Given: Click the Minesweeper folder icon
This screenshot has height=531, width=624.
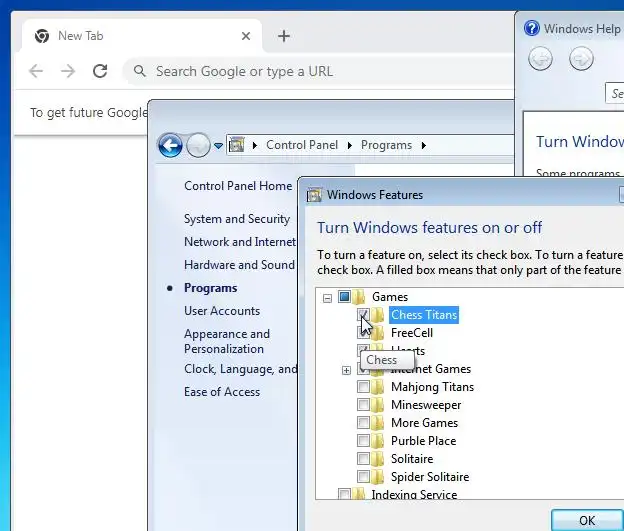Looking at the screenshot, I should pyautogui.click(x=378, y=405).
